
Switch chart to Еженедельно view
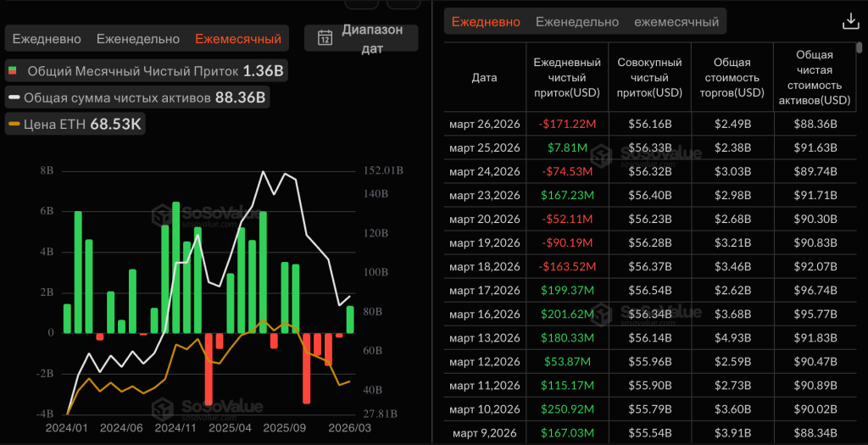[x=138, y=39]
